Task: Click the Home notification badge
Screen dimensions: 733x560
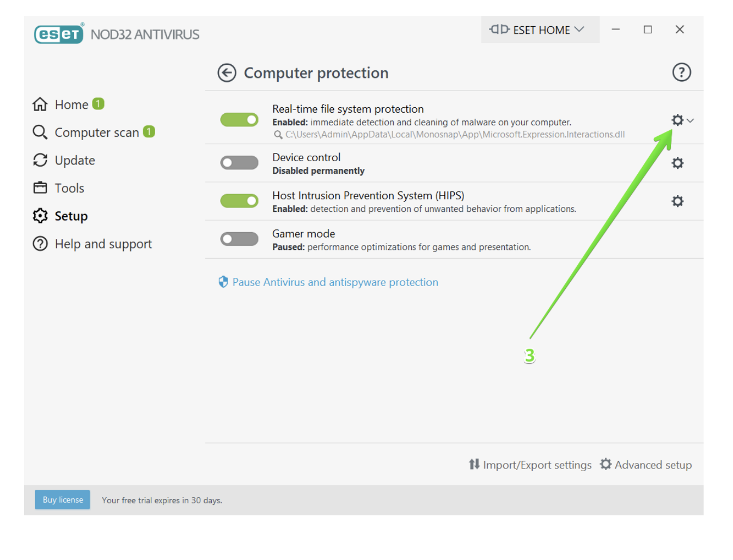Action: point(98,104)
